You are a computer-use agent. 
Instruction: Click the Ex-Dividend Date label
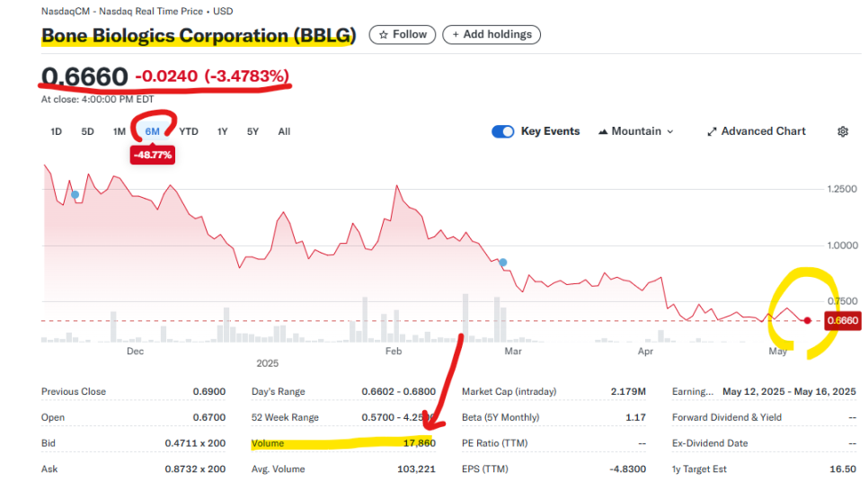coord(710,443)
